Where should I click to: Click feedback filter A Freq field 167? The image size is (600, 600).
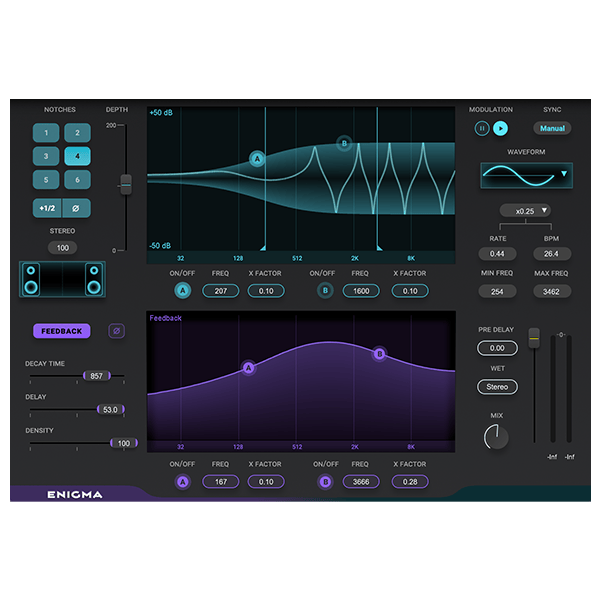click(221, 482)
